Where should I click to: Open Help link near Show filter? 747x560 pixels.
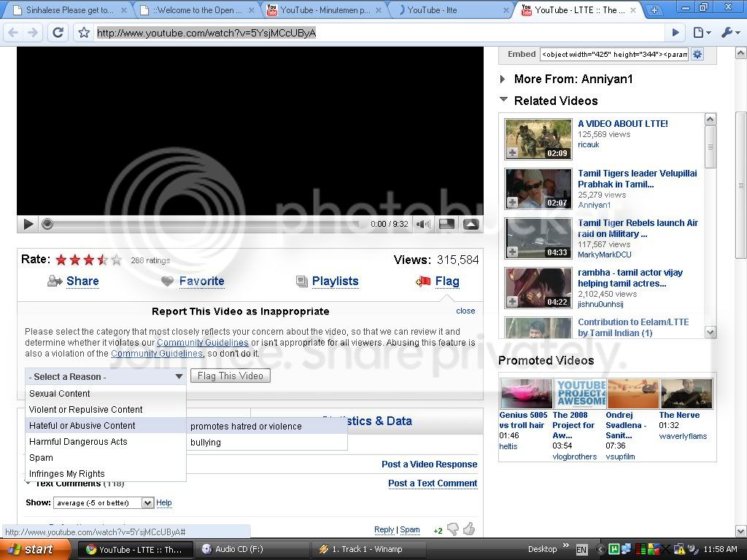[164, 502]
